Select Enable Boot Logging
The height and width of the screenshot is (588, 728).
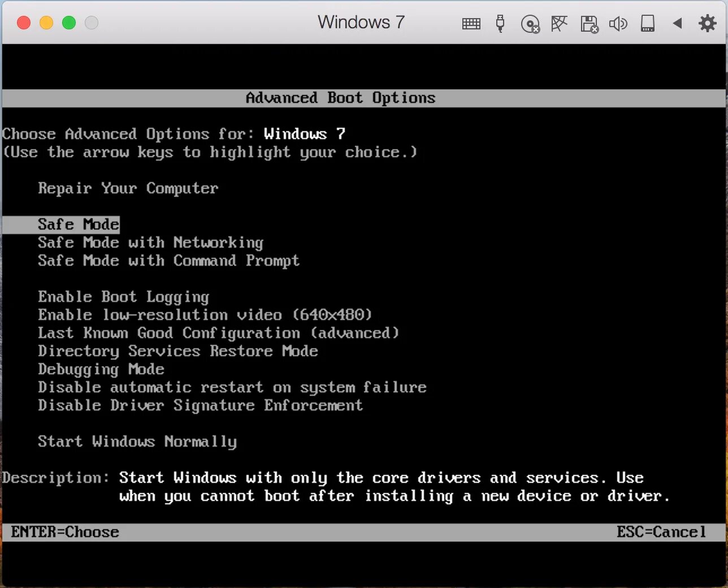tap(124, 297)
